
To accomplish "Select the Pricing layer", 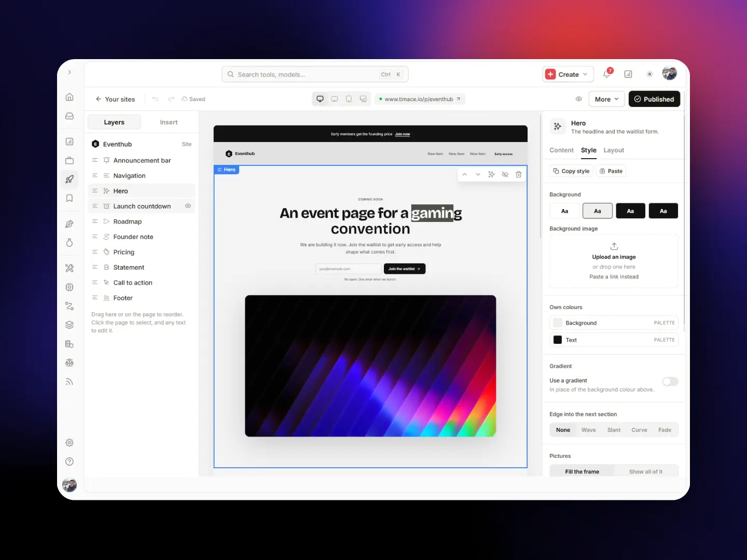I will (142, 252).
